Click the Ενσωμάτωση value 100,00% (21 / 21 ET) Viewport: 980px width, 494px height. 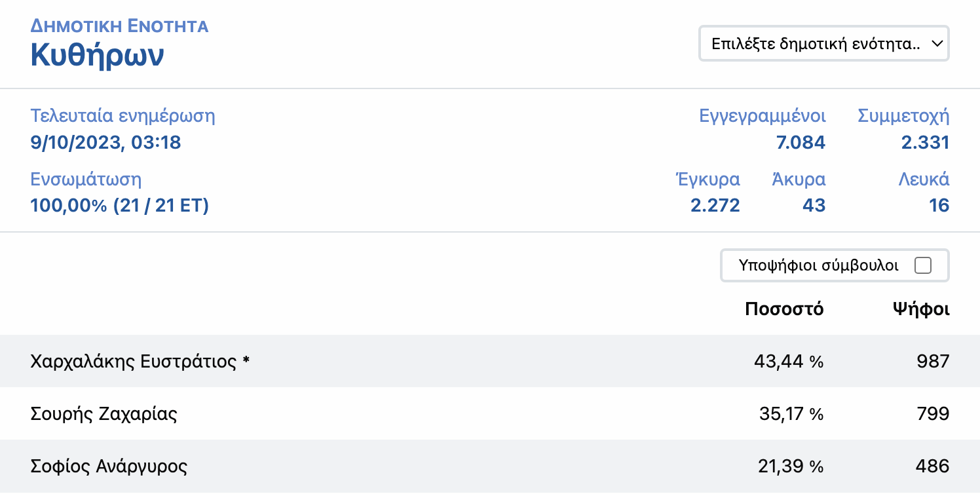click(119, 206)
